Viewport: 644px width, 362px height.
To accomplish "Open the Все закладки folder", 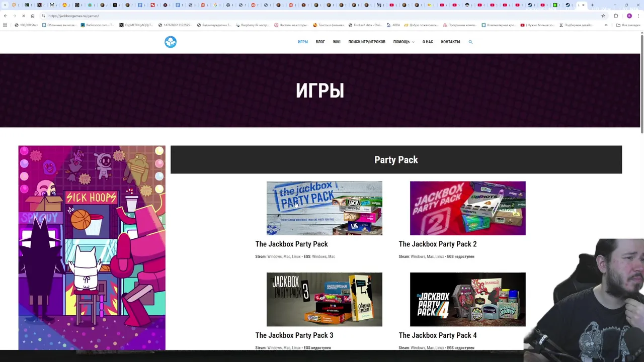I will pyautogui.click(x=628, y=25).
